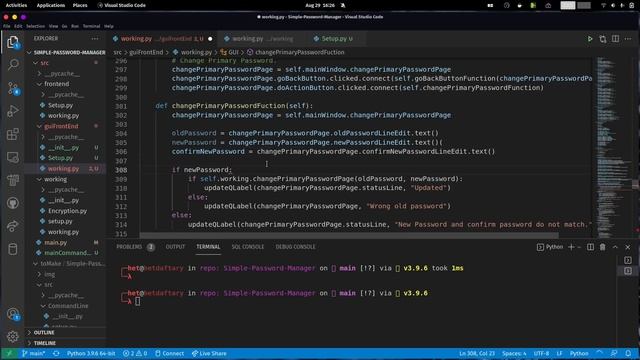Open editor More Actions ellipsis menu
Viewport: 640px width, 360px height.
point(628,39)
